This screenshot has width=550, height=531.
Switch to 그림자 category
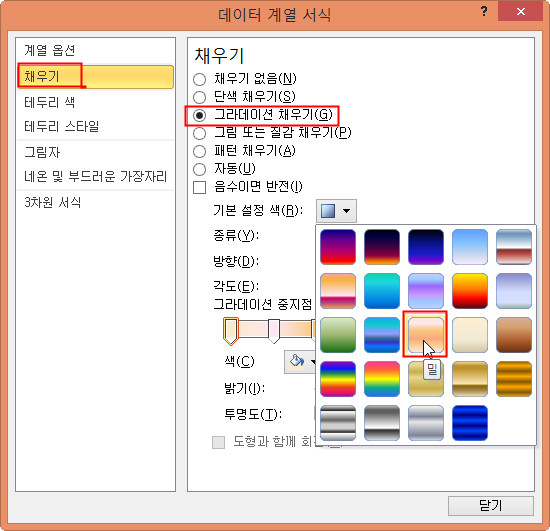42,153
